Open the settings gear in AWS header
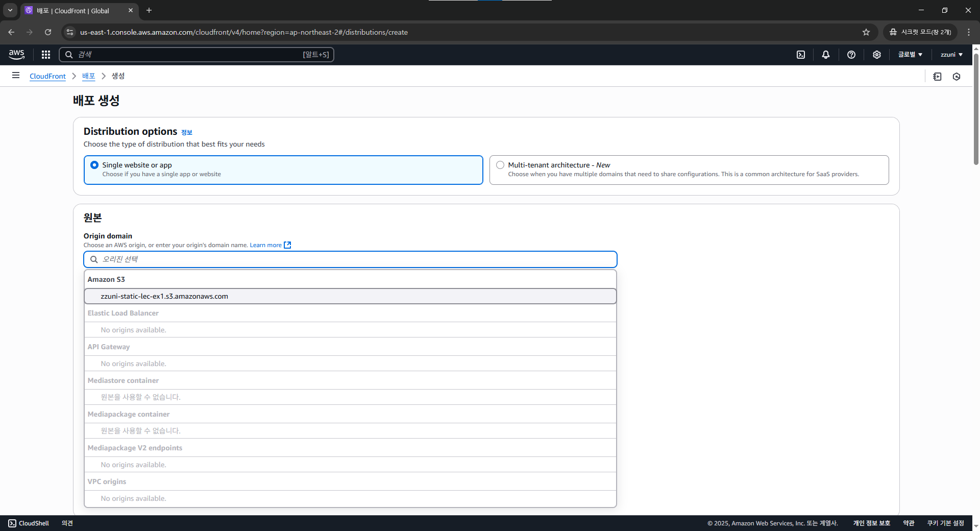This screenshot has height=531, width=980. pos(877,55)
